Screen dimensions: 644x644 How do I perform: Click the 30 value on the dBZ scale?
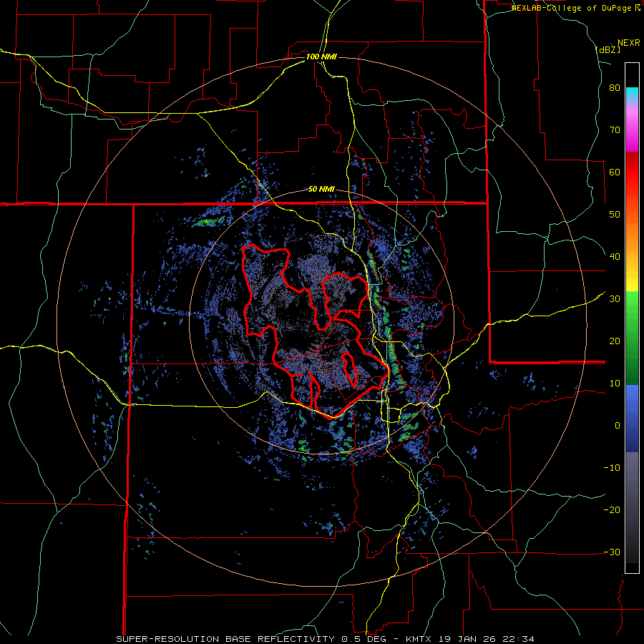click(615, 299)
